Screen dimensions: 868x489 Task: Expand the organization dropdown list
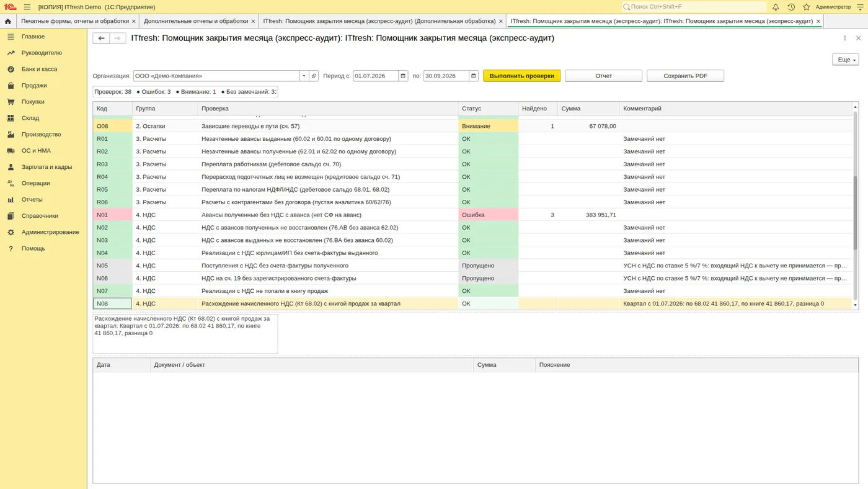[x=304, y=76]
